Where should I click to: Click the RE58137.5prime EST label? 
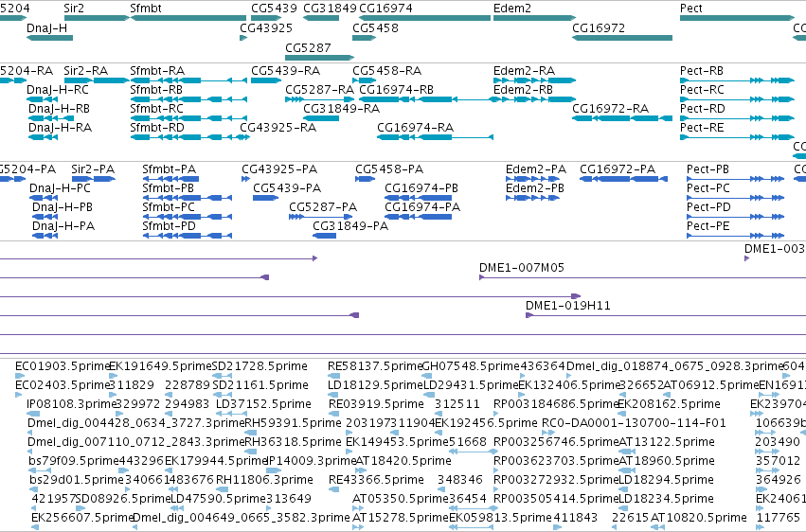375,366
